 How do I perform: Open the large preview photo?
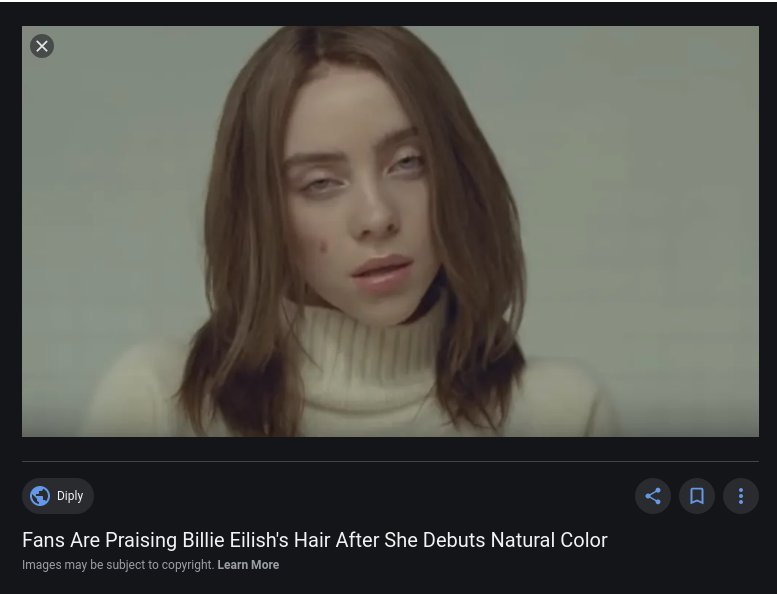(x=390, y=231)
